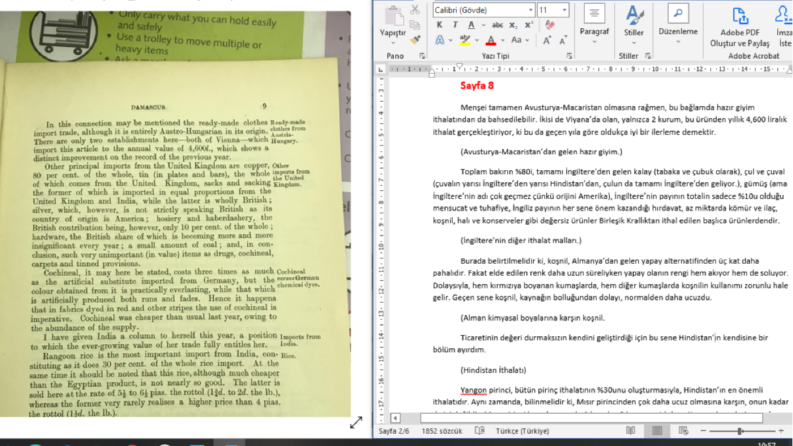Expand the Change Case dropdown arrow
Viewport: 793px width, 446px height.
[x=527, y=40]
